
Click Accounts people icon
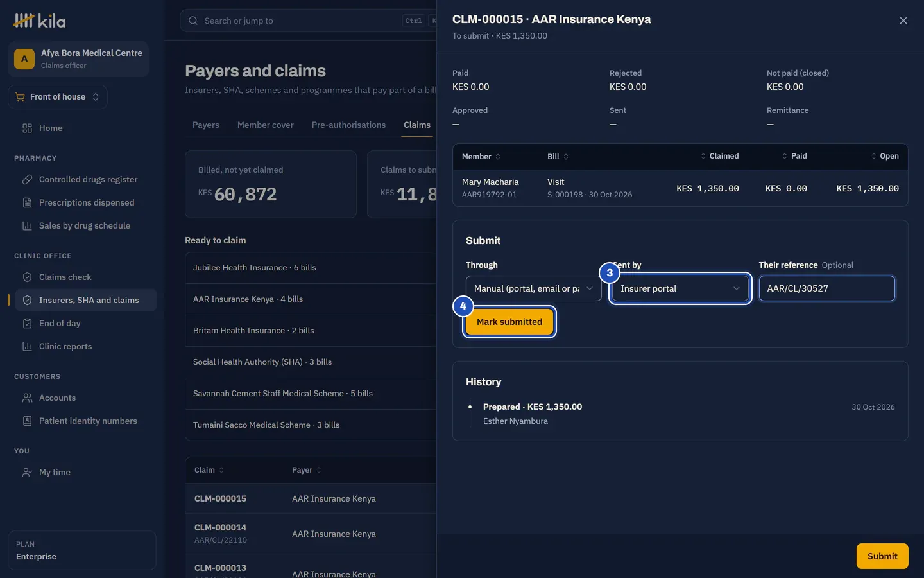coord(27,398)
